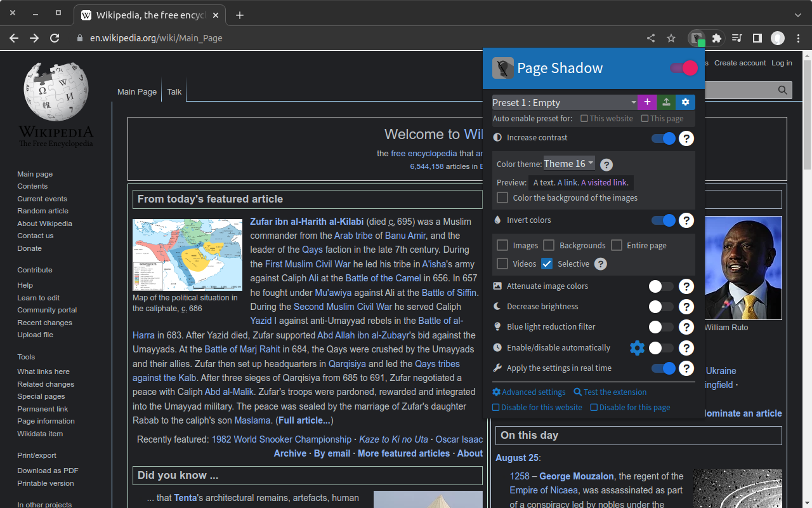Viewport: 812px width, 508px height.
Task: Uncheck the Selective invert option
Action: click(x=547, y=264)
